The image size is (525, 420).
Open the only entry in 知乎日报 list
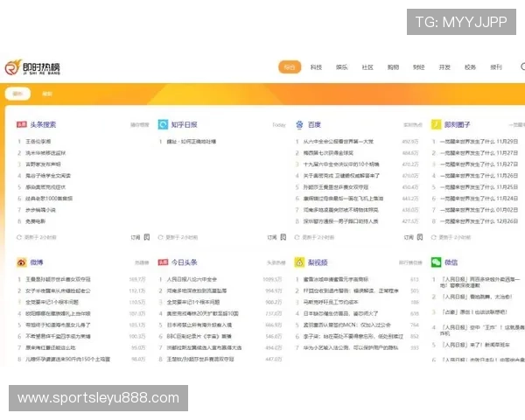tap(192, 142)
